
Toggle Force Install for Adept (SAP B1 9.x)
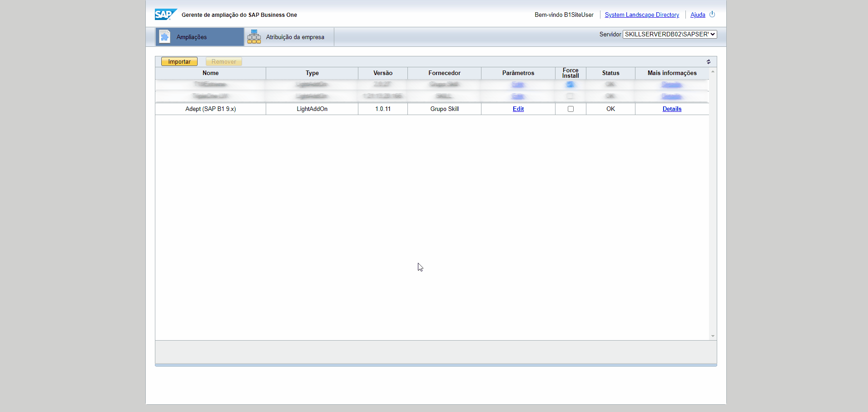click(x=570, y=109)
